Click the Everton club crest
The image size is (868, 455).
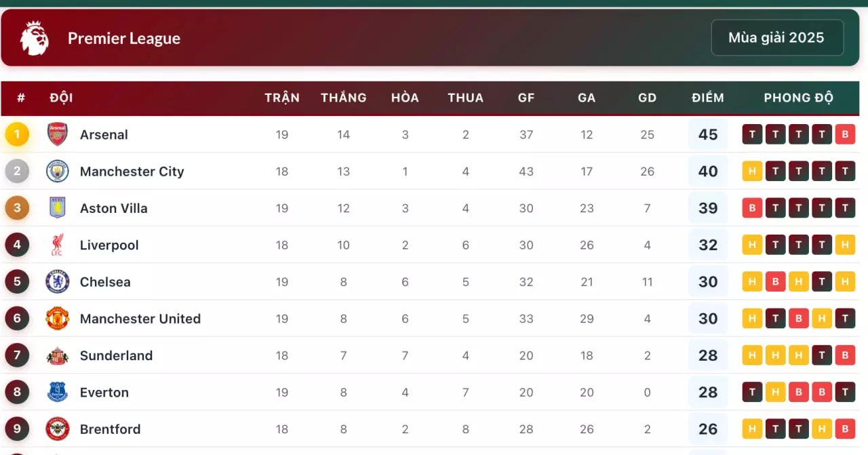58,392
